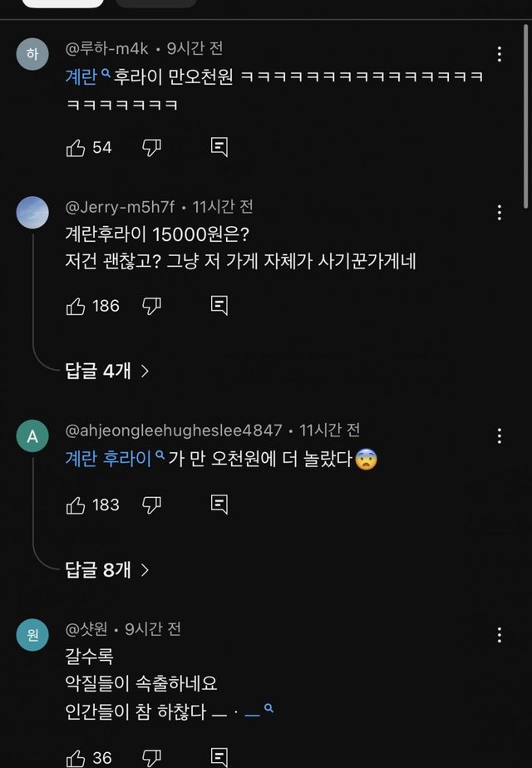Like @Jerry-m5h7f's comment with 186 likes
This screenshot has height=768, width=532.
click(76, 306)
